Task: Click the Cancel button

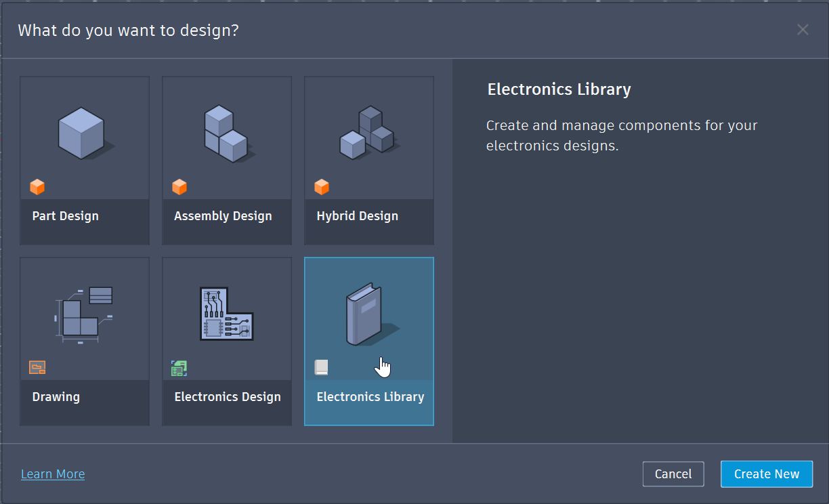Action: [x=673, y=474]
